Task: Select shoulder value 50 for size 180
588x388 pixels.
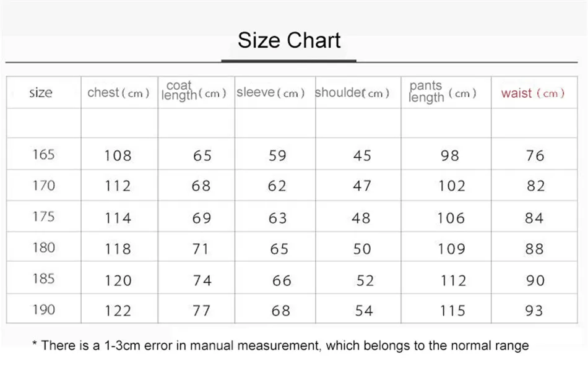Action: pyautogui.click(x=362, y=249)
